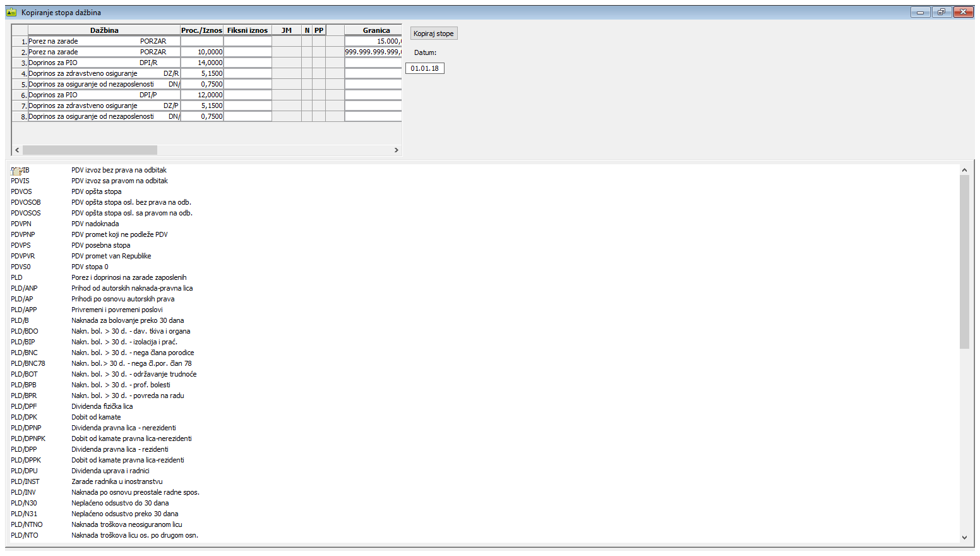Click the list's vertical scrollbar up arrow
This screenshot has height=556, width=980.
tap(964, 170)
